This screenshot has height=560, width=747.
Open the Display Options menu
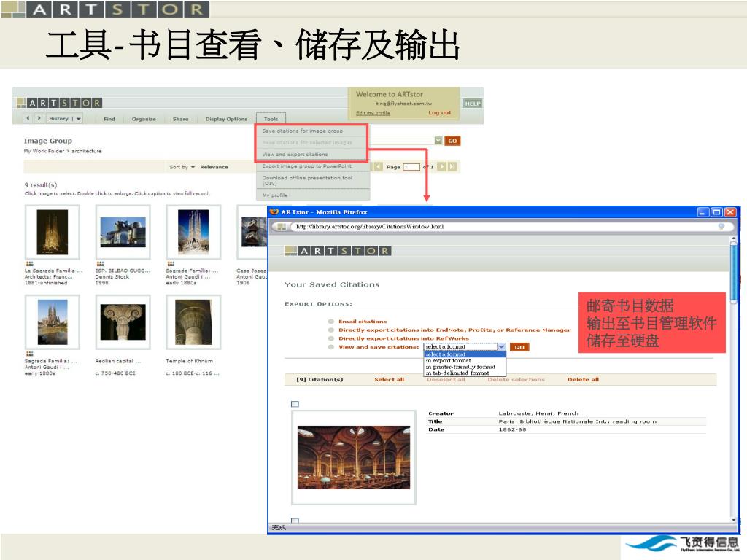click(226, 119)
